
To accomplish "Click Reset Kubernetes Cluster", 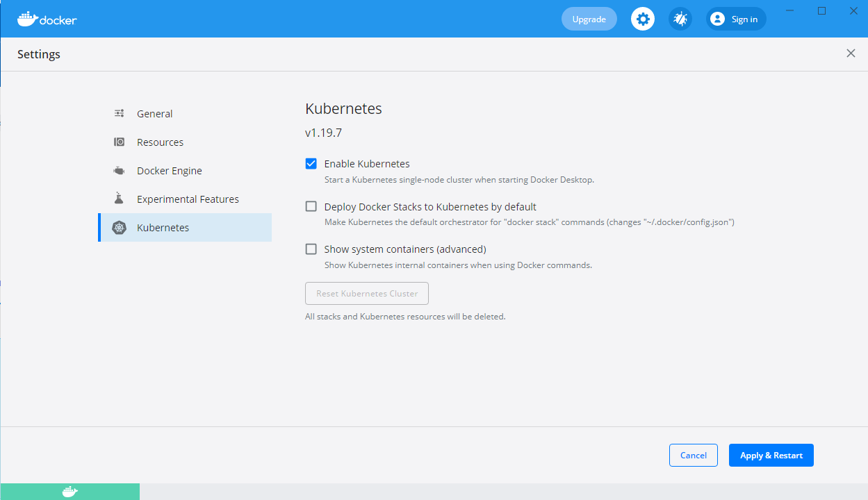I will click(366, 293).
